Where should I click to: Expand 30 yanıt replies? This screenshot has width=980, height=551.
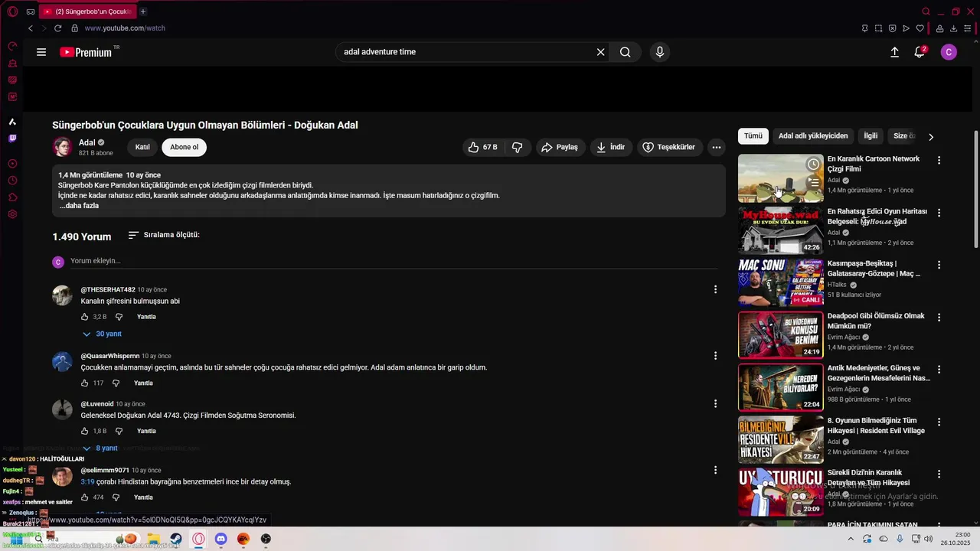(102, 334)
